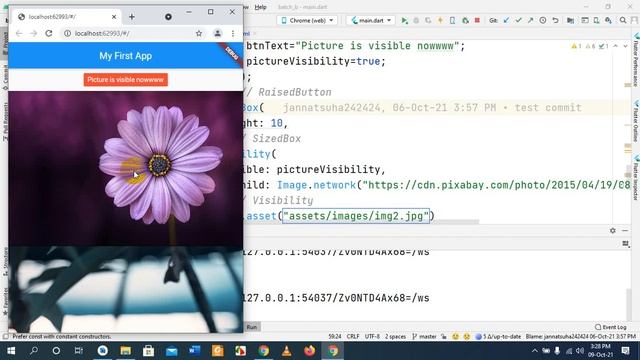Click Chrome media control circle icon in title bar

[x=168, y=17]
